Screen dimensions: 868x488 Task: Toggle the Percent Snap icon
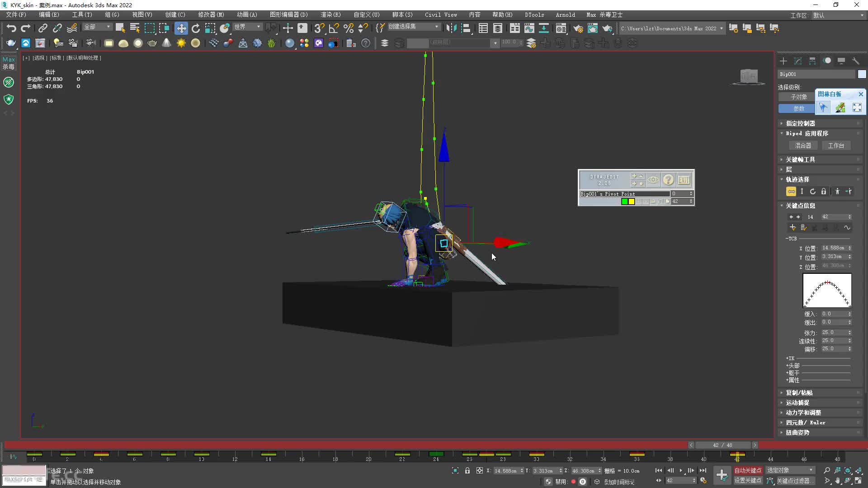(348, 28)
